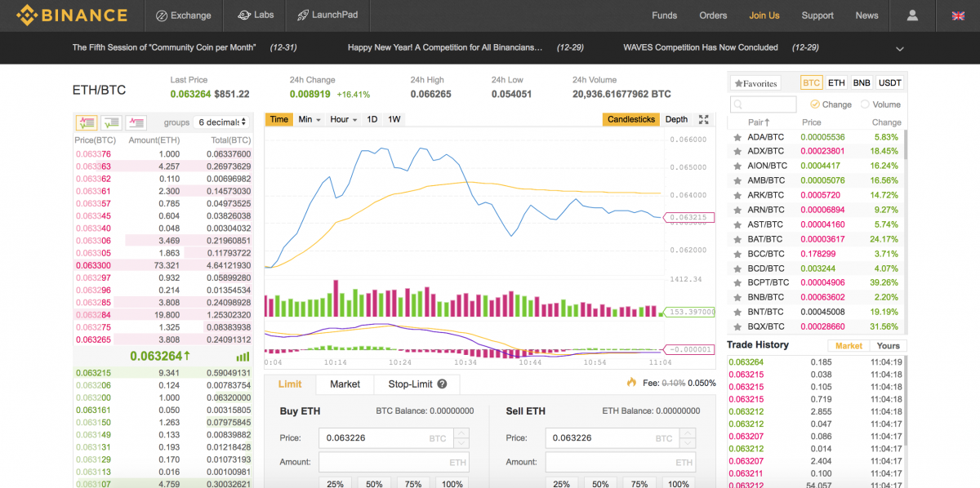Click 50% under Buy ETH
980x488 pixels.
374,484
